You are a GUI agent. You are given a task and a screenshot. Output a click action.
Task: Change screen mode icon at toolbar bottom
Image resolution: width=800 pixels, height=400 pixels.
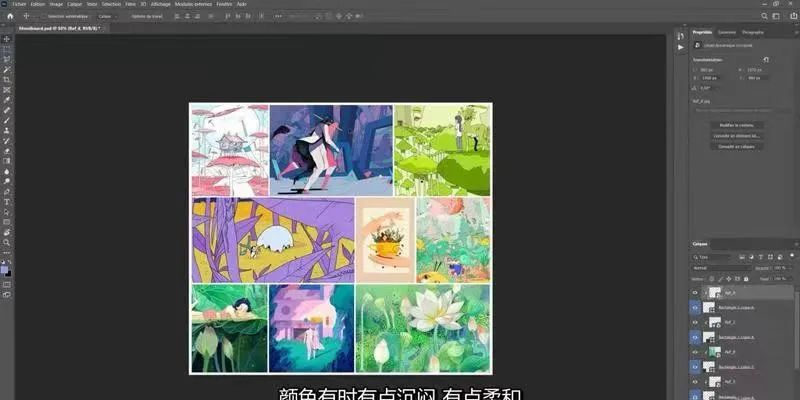tap(7, 294)
